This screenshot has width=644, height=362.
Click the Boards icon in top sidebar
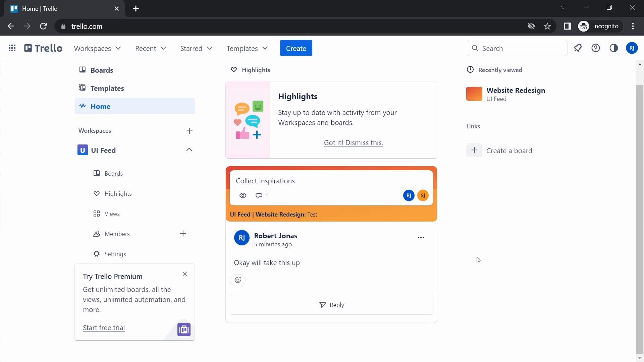83,70
